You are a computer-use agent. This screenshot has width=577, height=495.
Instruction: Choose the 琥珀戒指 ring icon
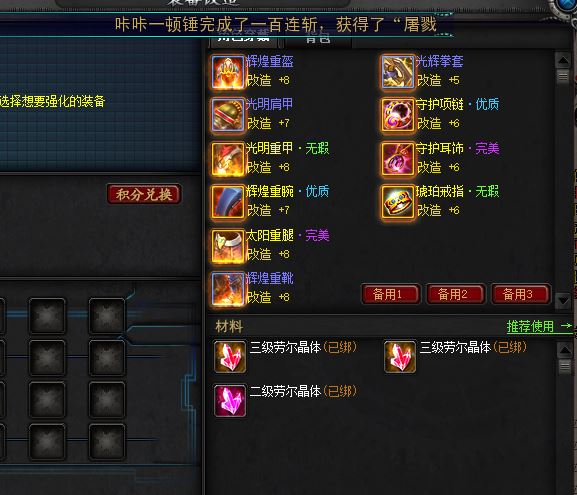pyautogui.click(x=397, y=202)
